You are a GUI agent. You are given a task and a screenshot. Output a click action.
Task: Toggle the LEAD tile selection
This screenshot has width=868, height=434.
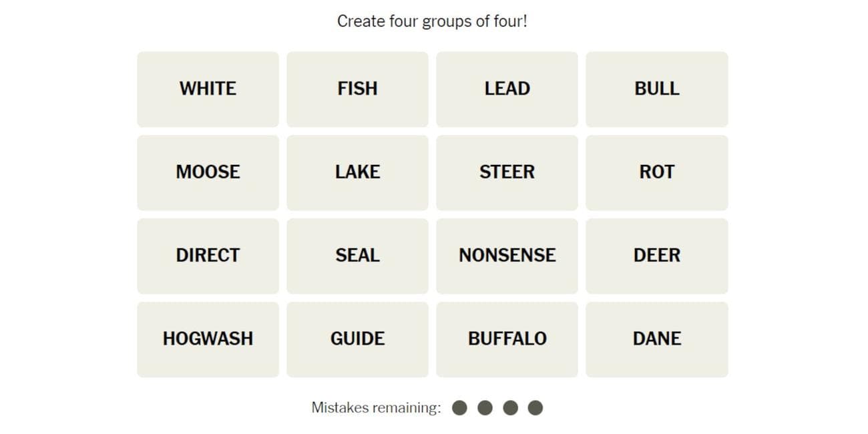click(507, 89)
